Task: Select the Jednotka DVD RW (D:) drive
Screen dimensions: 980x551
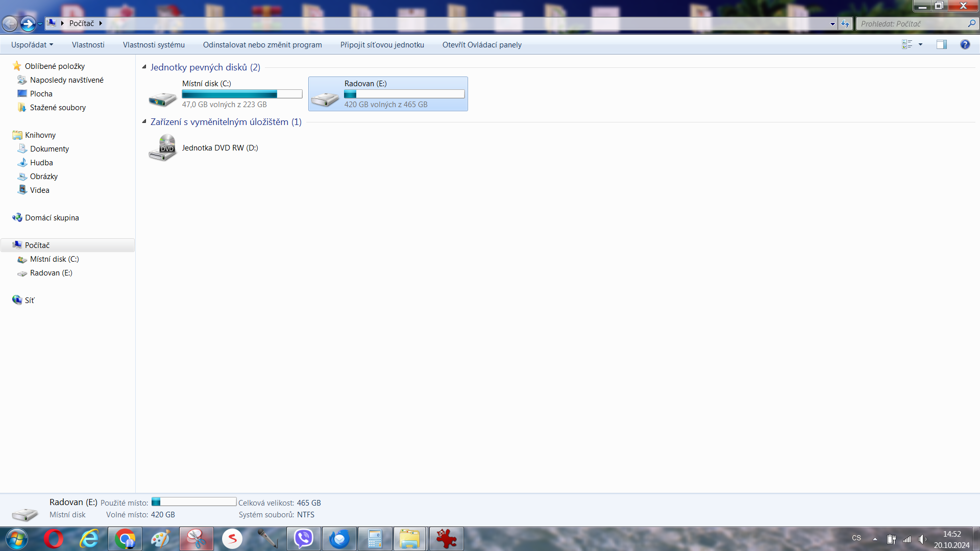Action: (x=219, y=148)
